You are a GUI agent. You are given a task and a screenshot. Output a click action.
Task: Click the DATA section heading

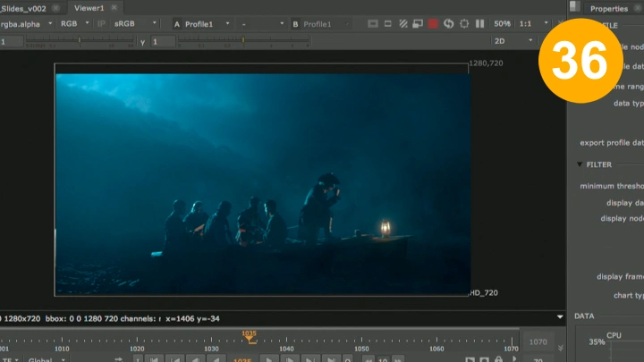pyautogui.click(x=584, y=316)
